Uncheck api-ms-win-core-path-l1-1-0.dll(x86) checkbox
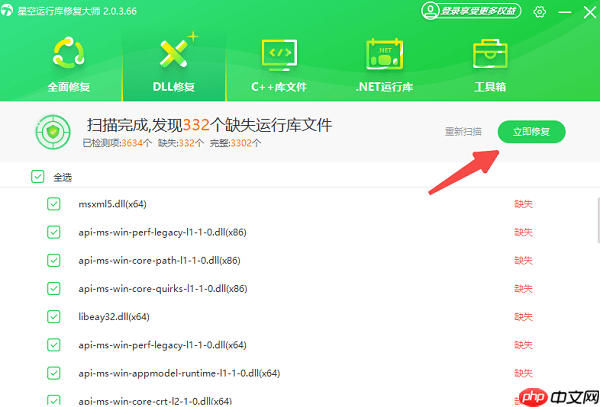The width and height of the screenshot is (600, 407). [x=54, y=260]
